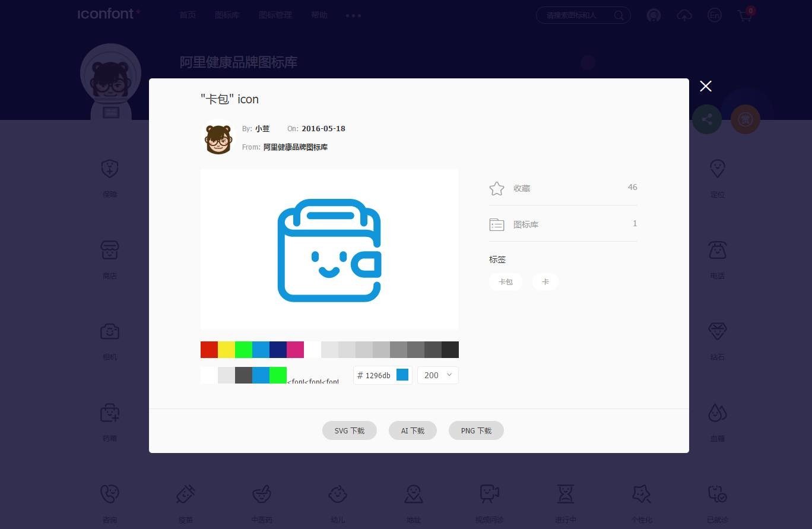Open the shopping cart icon
The height and width of the screenshot is (529, 812).
point(745,15)
